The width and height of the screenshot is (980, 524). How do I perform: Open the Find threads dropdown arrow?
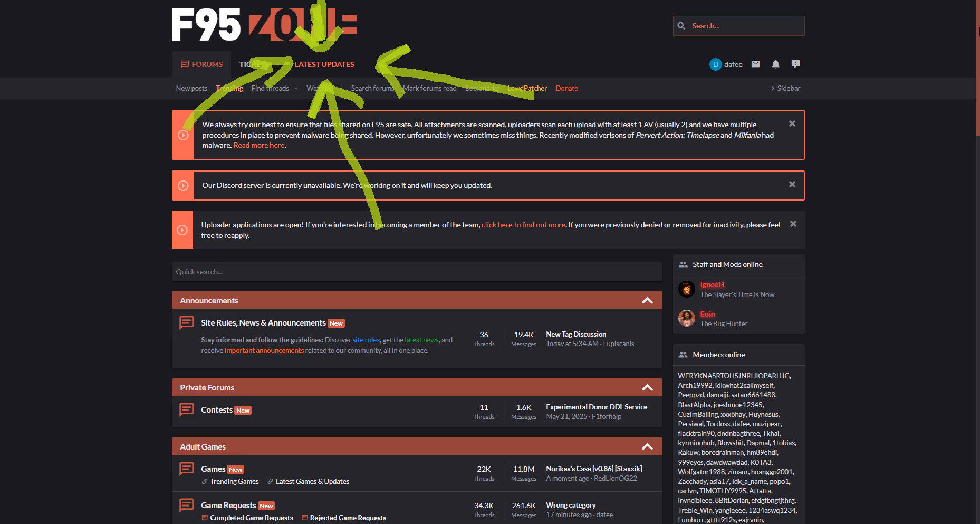tap(296, 88)
